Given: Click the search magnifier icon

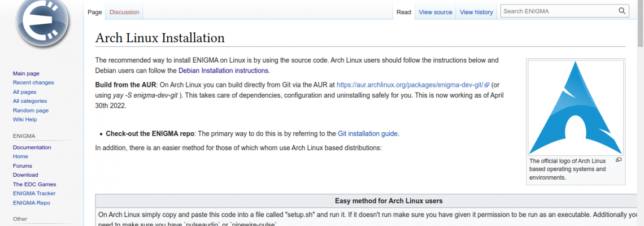Looking at the screenshot, I should pyautogui.click(x=622, y=11).
